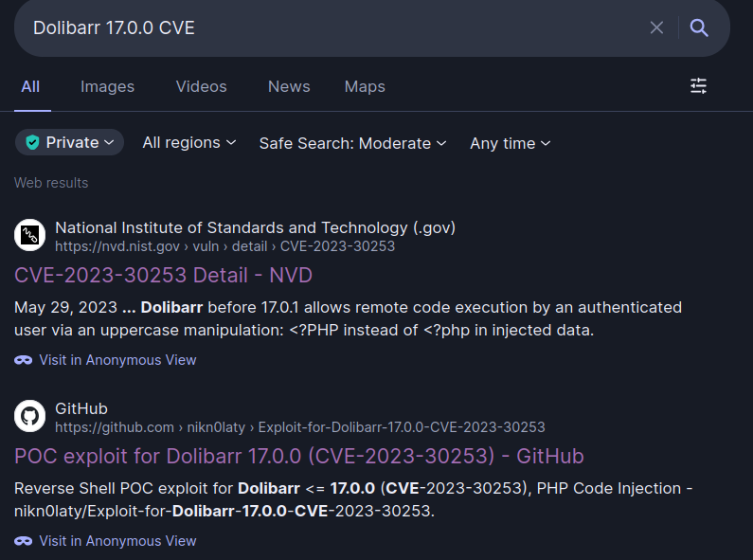Screen dimensions: 753x560
Task: Switch to the Images tab
Action: point(107,86)
